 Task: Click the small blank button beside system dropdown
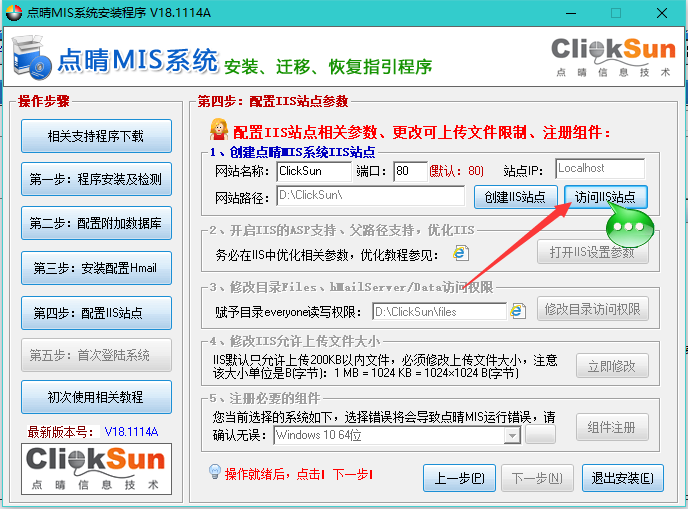coord(541,435)
